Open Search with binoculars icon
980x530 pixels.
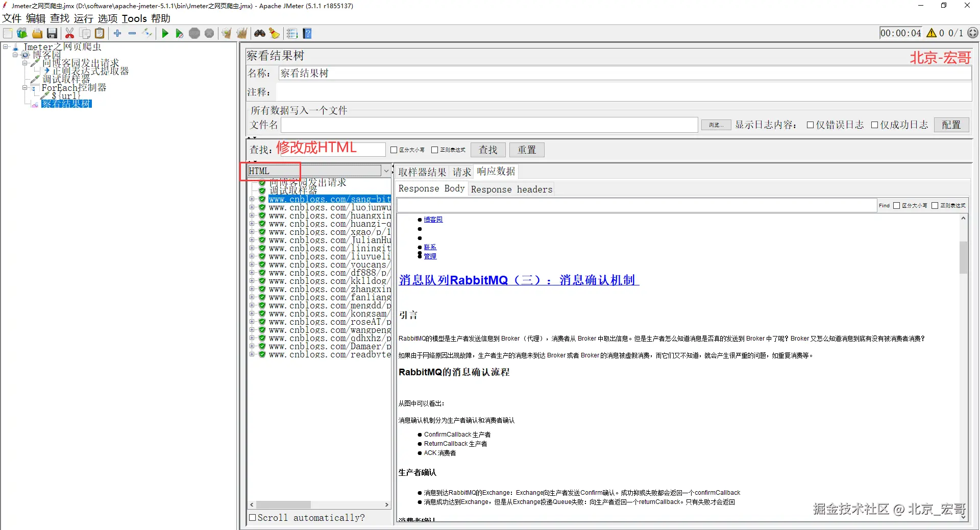coord(260,33)
